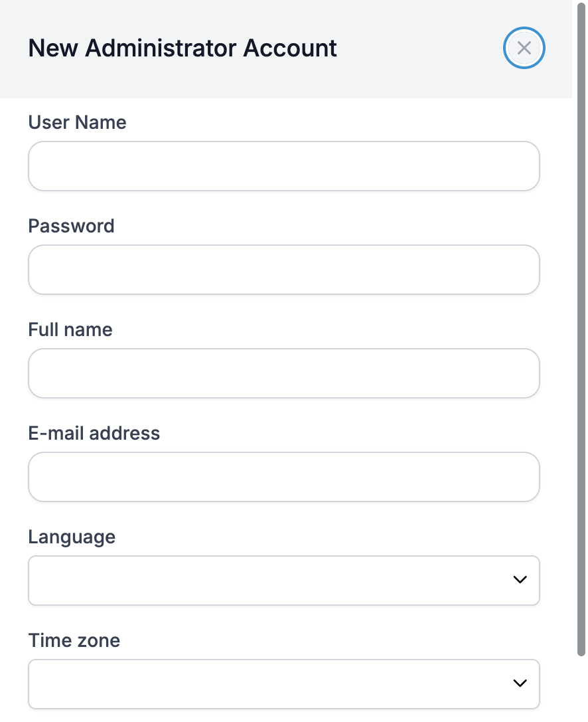The image size is (588, 722).
Task: Close the New Administrator Account dialog
Action: [524, 48]
